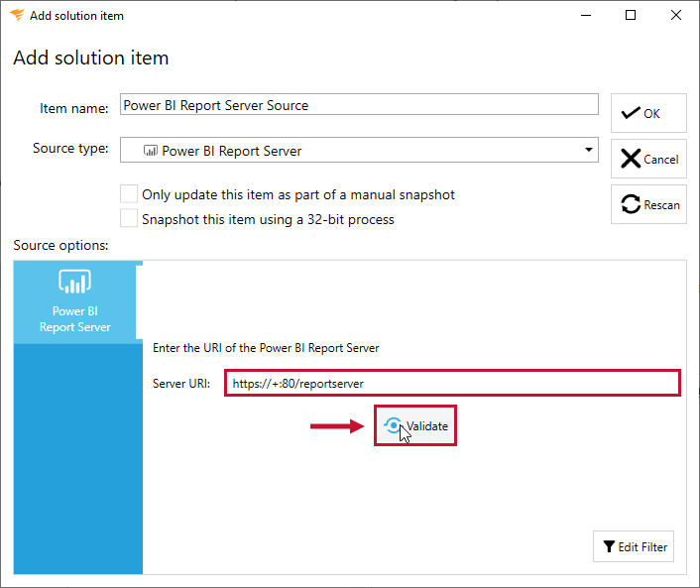
Task: Click the Rescan button
Action: 648,204
